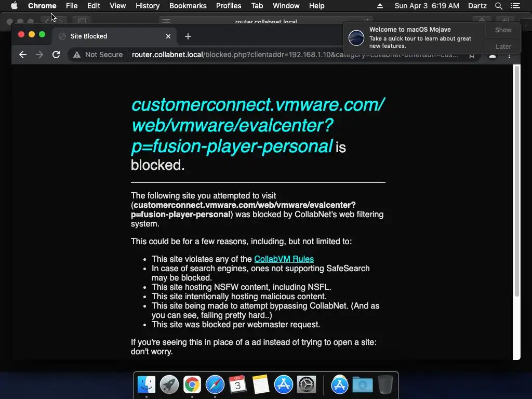Open the View menu
The height and width of the screenshot is (399, 532).
pyautogui.click(x=118, y=6)
